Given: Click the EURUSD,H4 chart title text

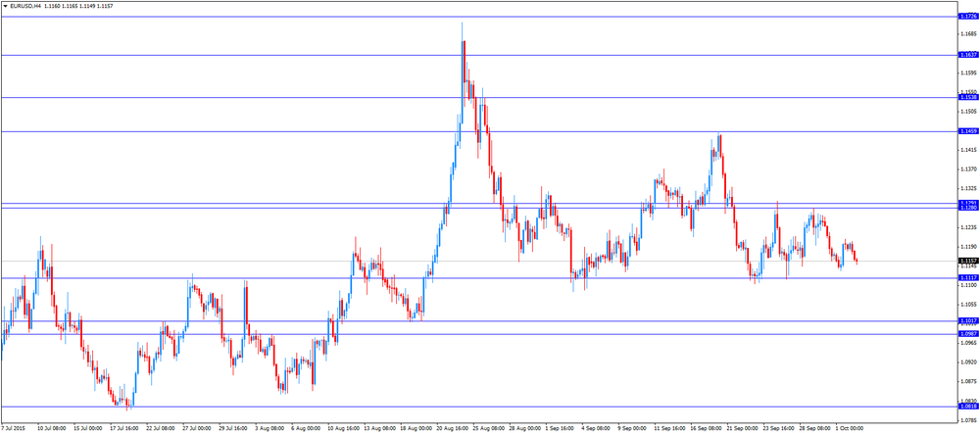Looking at the screenshot, I should pyautogui.click(x=25, y=6).
